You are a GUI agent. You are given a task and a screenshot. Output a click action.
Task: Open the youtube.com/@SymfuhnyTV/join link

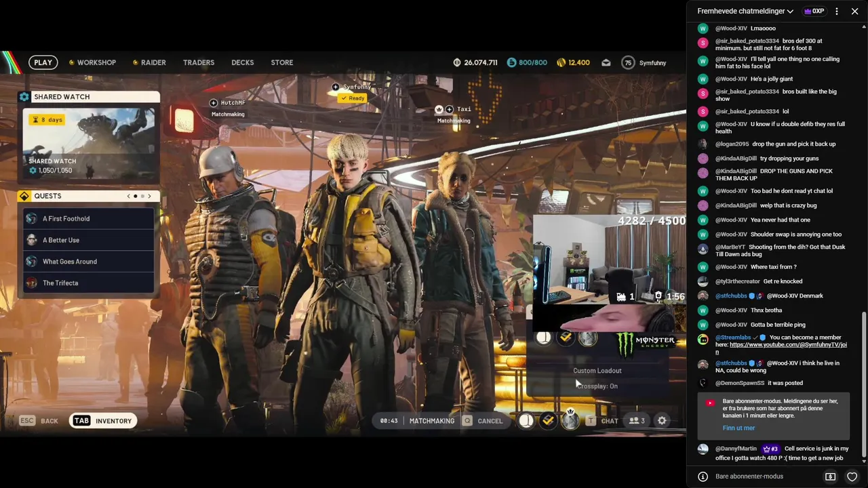(x=781, y=348)
